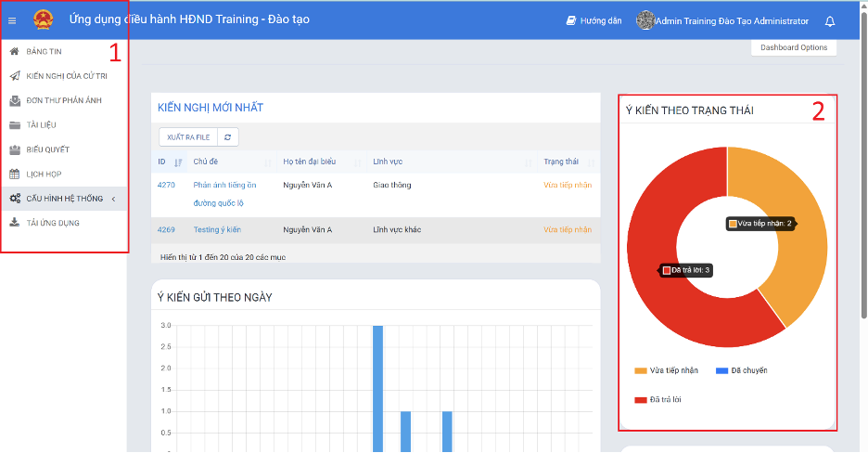Click the calendar icon for Lịch họp

[x=14, y=174]
